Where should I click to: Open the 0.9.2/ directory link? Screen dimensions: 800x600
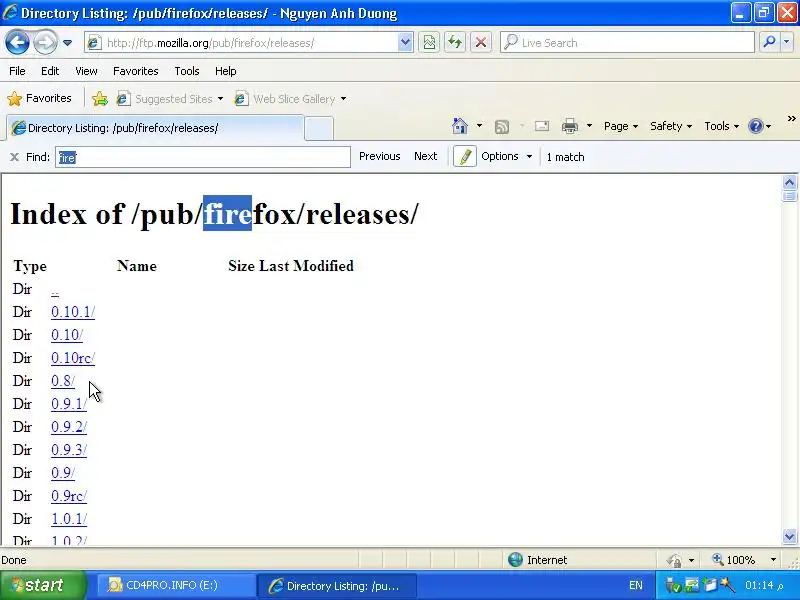pos(69,427)
